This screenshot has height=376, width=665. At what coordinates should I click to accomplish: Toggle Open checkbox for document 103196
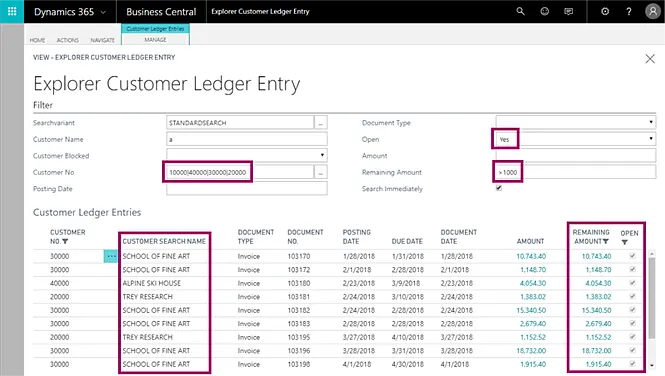[x=632, y=350]
